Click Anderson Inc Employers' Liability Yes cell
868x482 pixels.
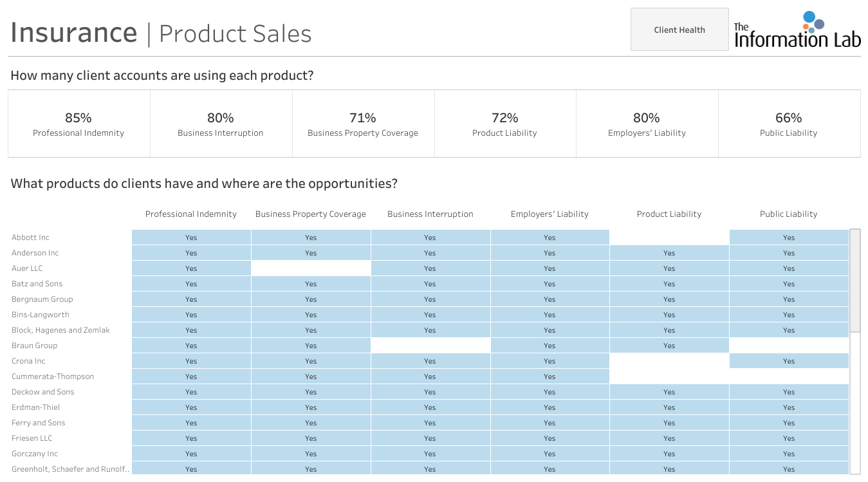pyautogui.click(x=549, y=253)
